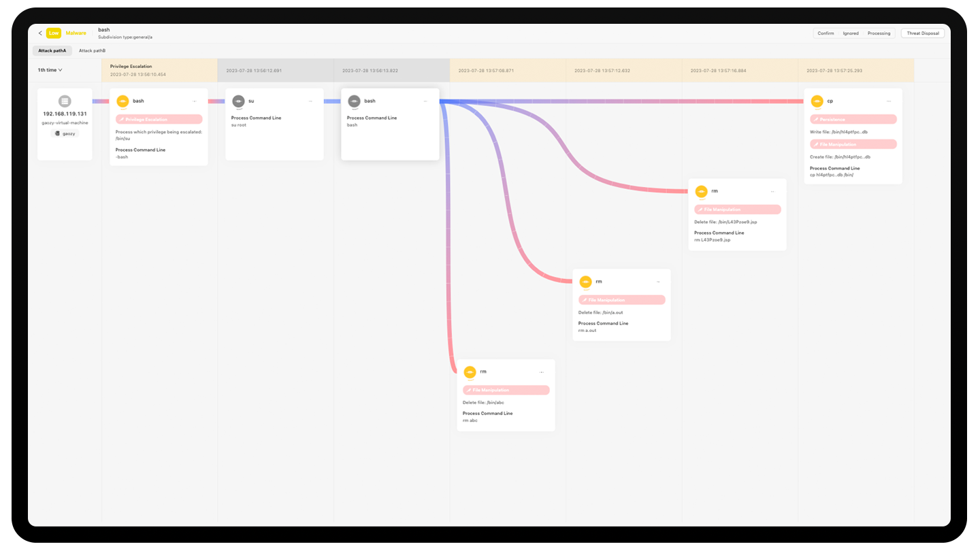This screenshot has width=980, height=551.
Task: Set status to Confirm
Action: [x=826, y=33]
